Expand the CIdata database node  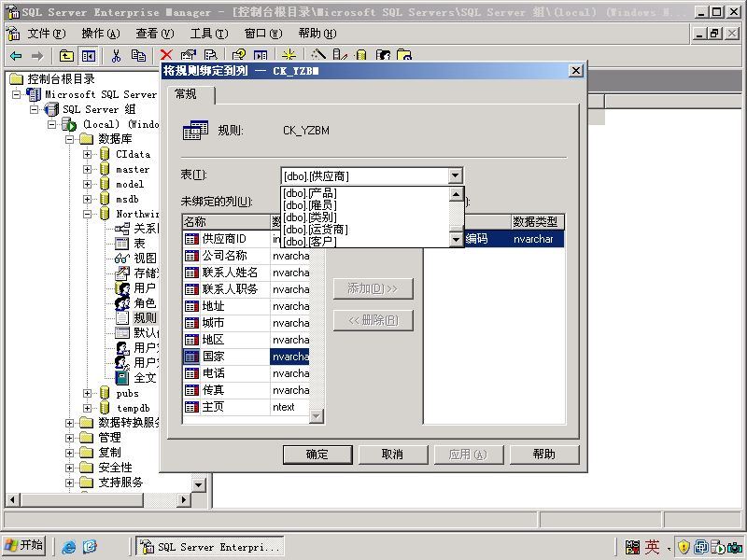tap(87, 154)
